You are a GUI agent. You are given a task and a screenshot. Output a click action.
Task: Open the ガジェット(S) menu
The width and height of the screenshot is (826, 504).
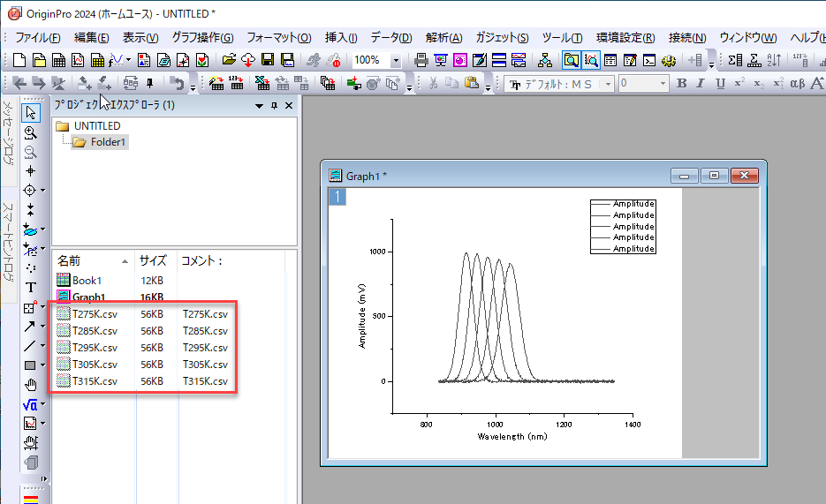coord(502,38)
